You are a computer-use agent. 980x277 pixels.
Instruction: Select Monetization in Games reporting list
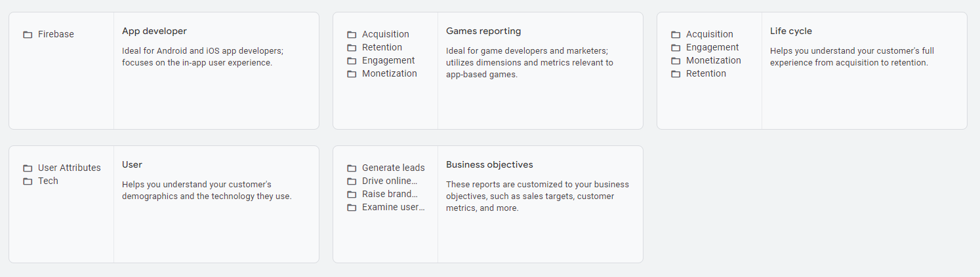pos(389,74)
